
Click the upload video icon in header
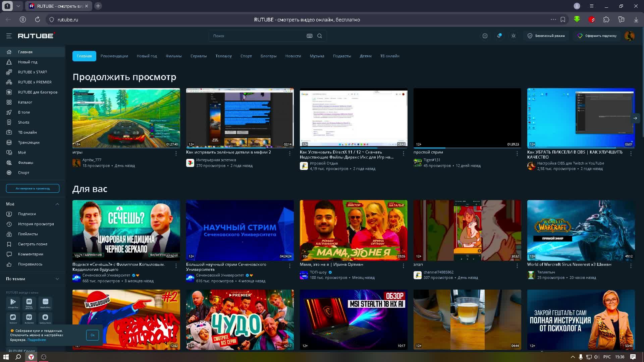coord(485,36)
